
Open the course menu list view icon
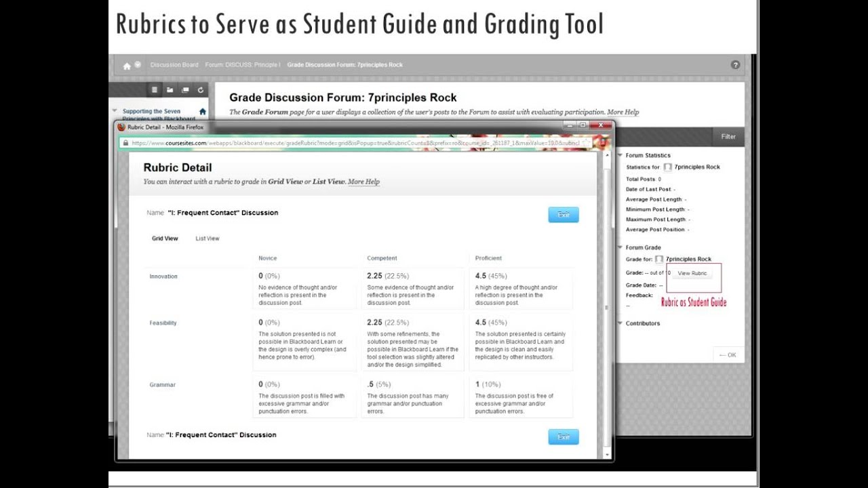(155, 89)
